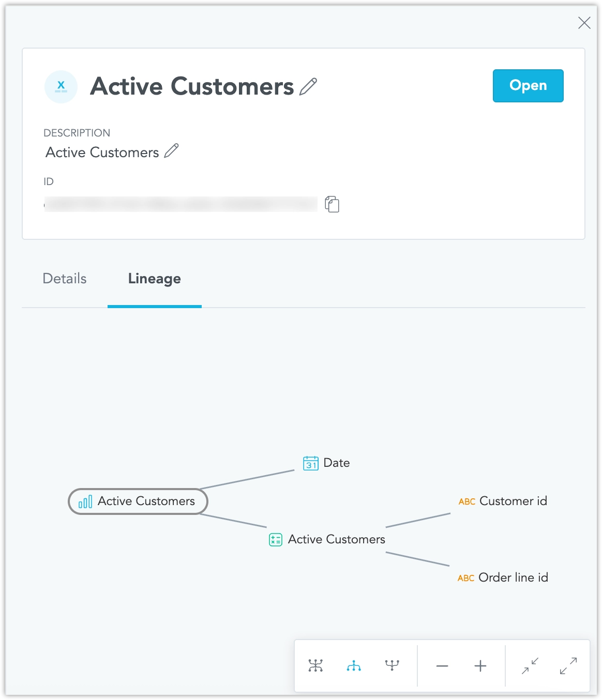The height and width of the screenshot is (700, 602).
Task: Switch to the Details tab
Action: pos(65,279)
